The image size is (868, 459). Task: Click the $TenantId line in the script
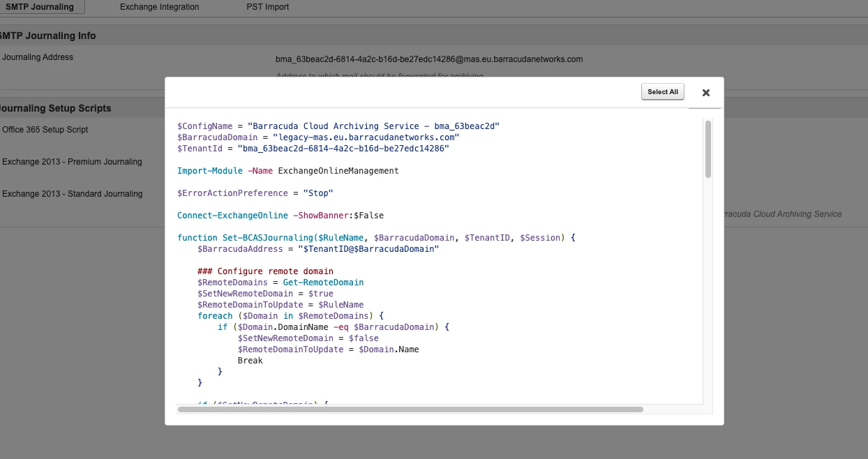tap(313, 149)
